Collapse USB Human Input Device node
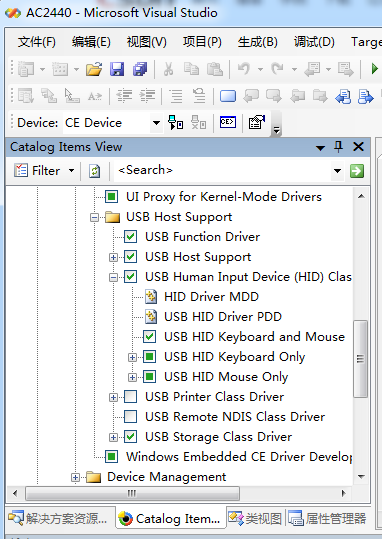This screenshot has height=539, width=382. point(113,277)
